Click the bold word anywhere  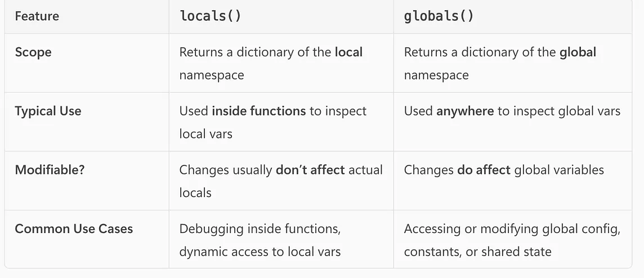pos(465,111)
